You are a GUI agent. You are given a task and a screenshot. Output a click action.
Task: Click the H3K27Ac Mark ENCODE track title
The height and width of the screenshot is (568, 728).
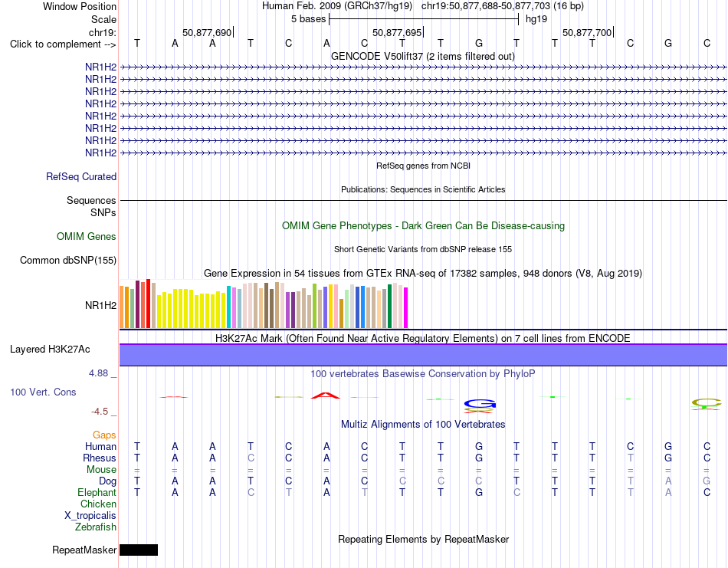pos(423,338)
